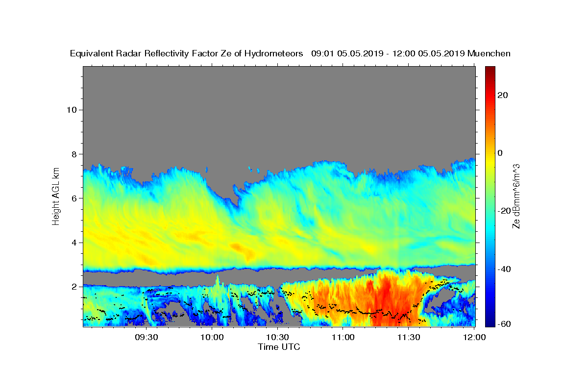The width and height of the screenshot is (588, 392).
Task: Click the 10:30 time tick label
Action: coord(277,337)
